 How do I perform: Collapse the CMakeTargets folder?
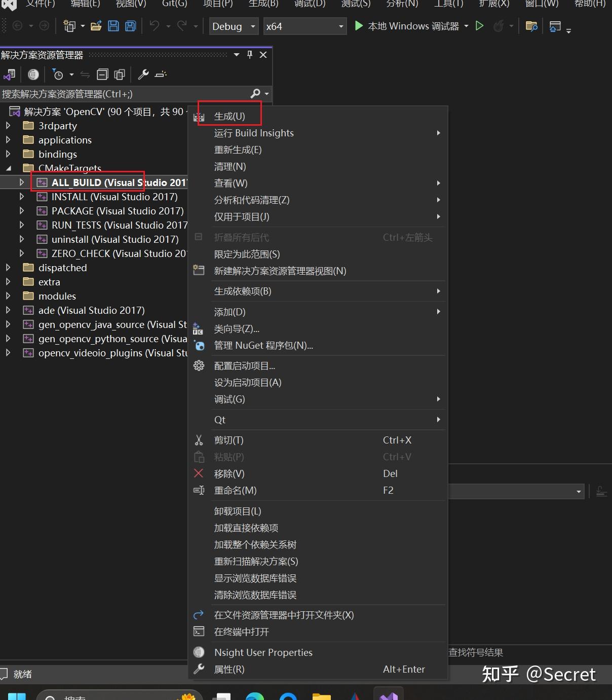(9, 168)
